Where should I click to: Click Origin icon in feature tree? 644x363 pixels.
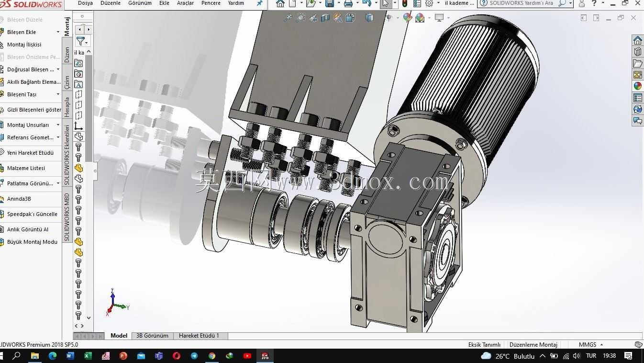pyautogui.click(x=78, y=126)
